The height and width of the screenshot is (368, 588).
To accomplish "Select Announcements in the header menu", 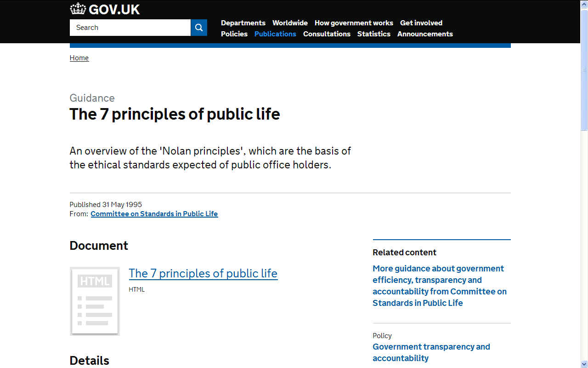I will point(425,34).
